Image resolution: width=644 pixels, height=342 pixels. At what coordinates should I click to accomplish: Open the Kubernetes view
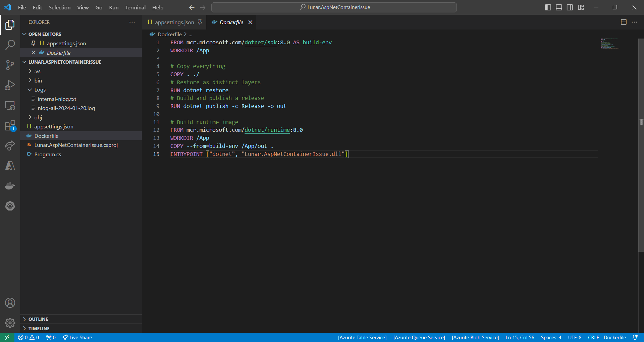point(10,206)
